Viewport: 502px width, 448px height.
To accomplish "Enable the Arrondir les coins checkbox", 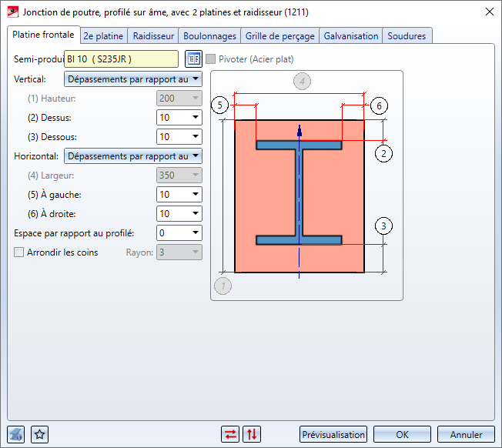I will click(19, 252).
